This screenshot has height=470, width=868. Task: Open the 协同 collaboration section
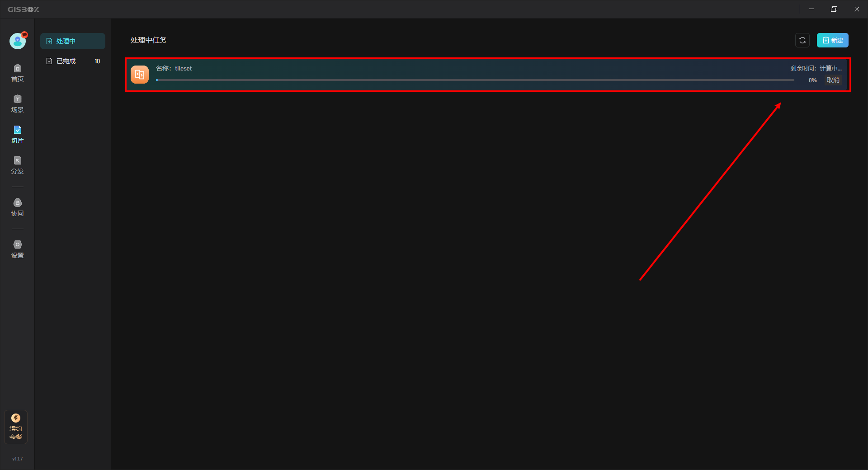click(17, 207)
